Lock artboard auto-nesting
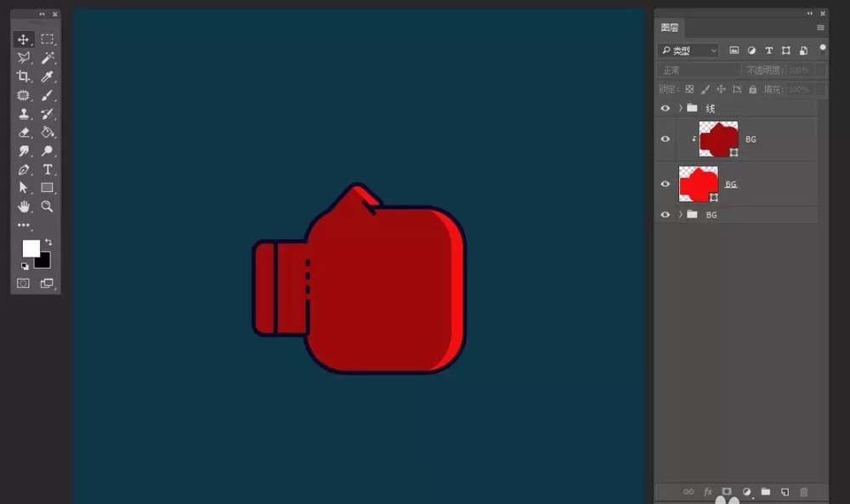Image resolution: width=850 pixels, height=504 pixels. pyautogui.click(x=737, y=89)
